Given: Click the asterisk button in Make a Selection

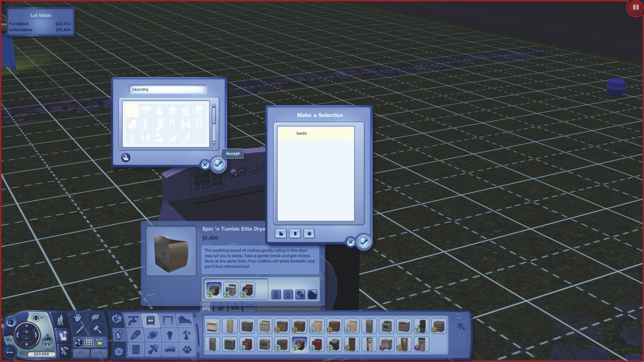Looking at the screenshot, I should click(309, 234).
